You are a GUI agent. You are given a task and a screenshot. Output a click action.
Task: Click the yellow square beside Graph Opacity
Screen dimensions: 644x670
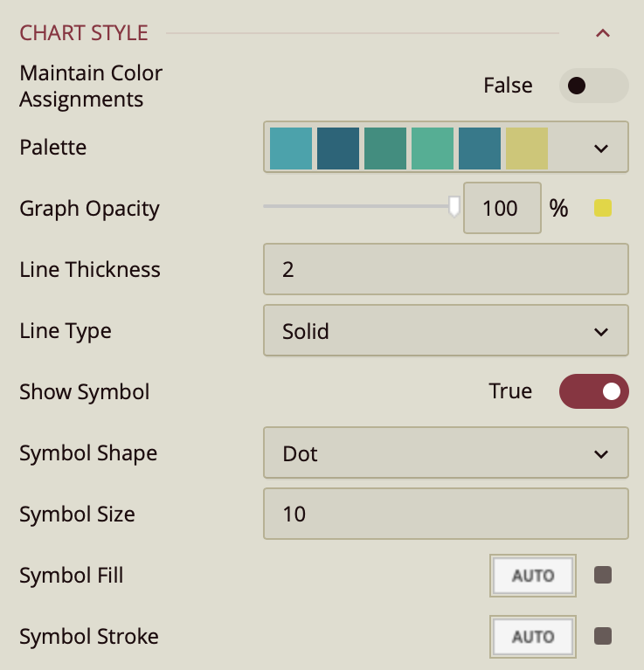click(x=602, y=208)
